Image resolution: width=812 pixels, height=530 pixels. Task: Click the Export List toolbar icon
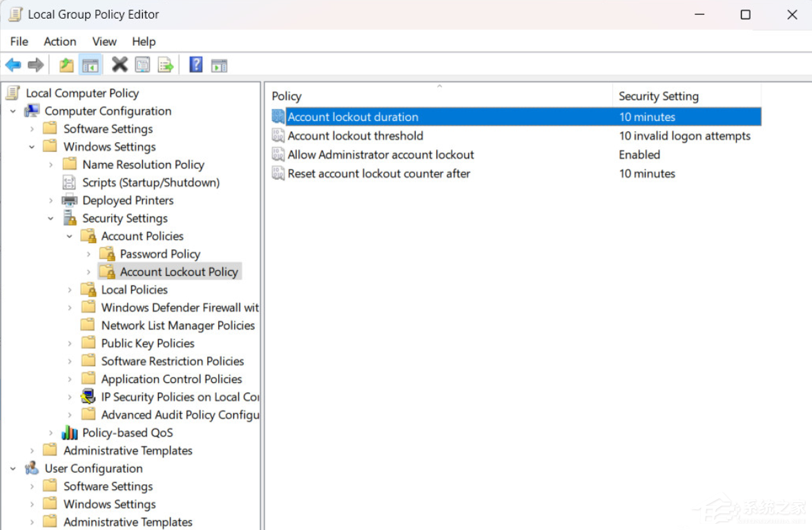coord(166,66)
